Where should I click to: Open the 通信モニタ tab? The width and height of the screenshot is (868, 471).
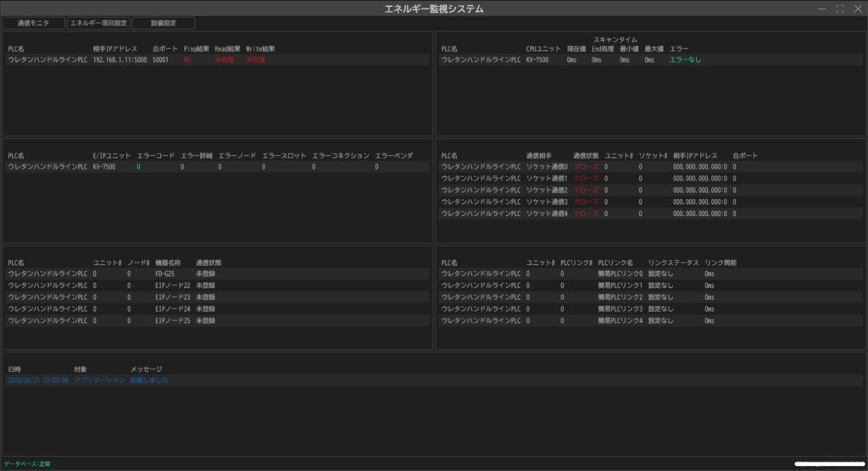pos(33,23)
